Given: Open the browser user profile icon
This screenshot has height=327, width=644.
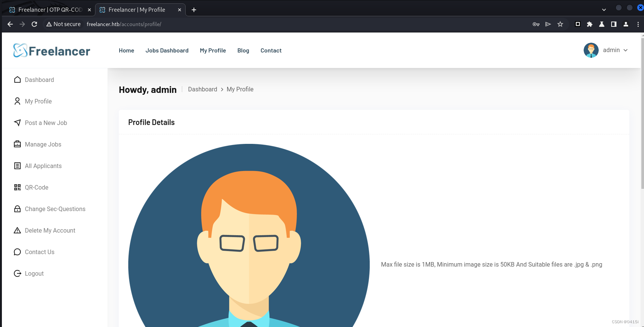Looking at the screenshot, I should pyautogui.click(x=626, y=24).
